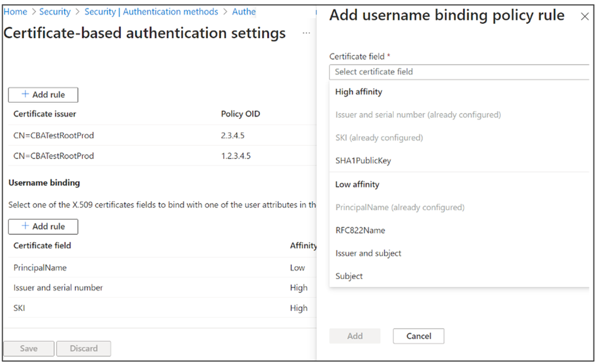Image resolution: width=597 pixels, height=364 pixels.
Task: Click the policy rule with OID 2.3.4.5
Action: point(232,136)
